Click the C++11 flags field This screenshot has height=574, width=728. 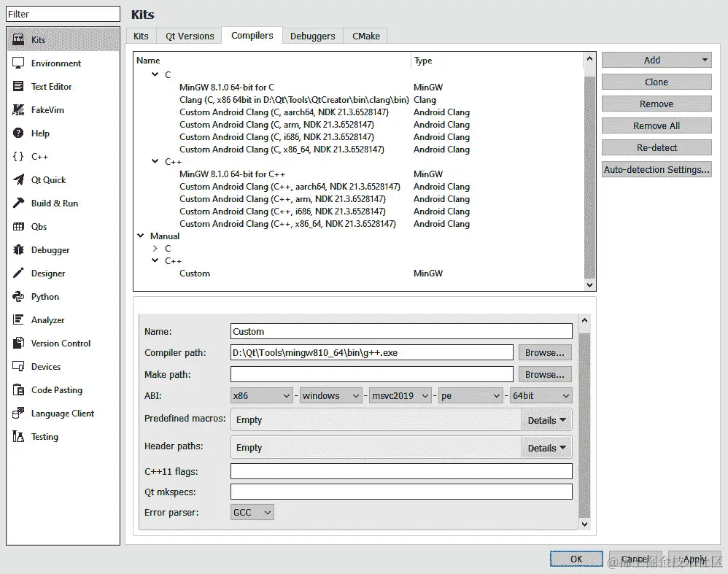point(401,471)
